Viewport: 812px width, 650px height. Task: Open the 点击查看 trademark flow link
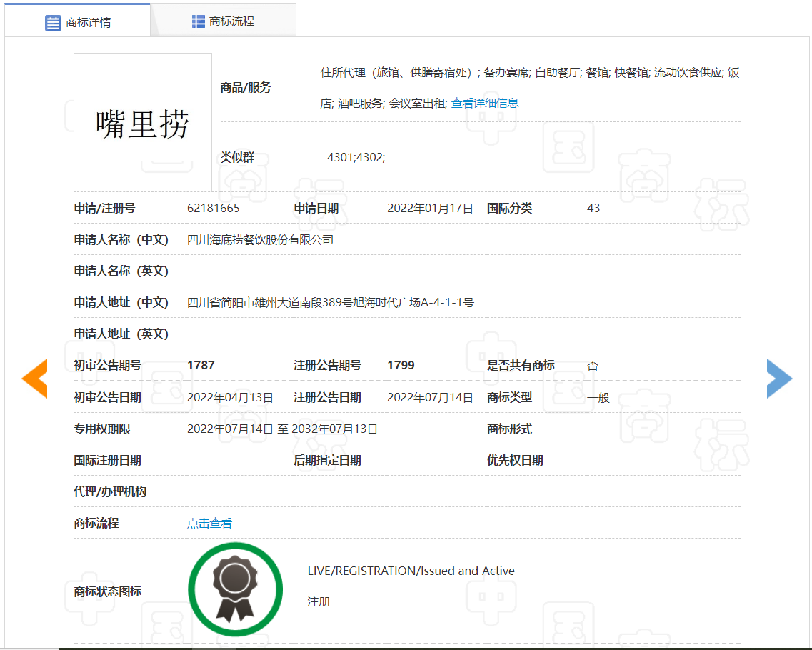pos(209,523)
